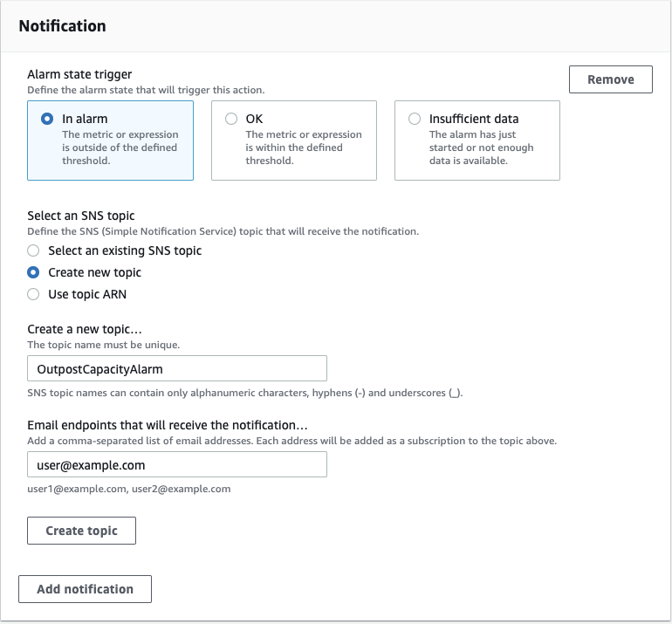Click the example text user1@example.com, user2@example.com
Viewport: 672px width, 624px height.
coord(129,489)
